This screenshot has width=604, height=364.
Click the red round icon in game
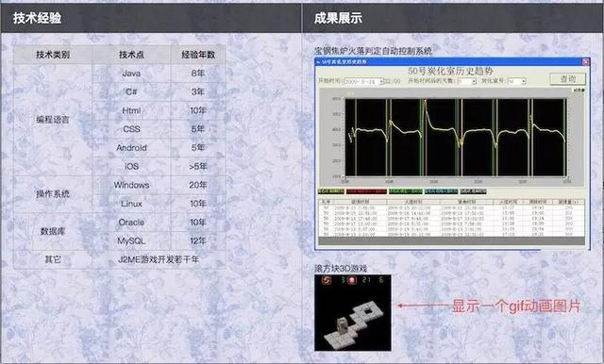(x=352, y=280)
